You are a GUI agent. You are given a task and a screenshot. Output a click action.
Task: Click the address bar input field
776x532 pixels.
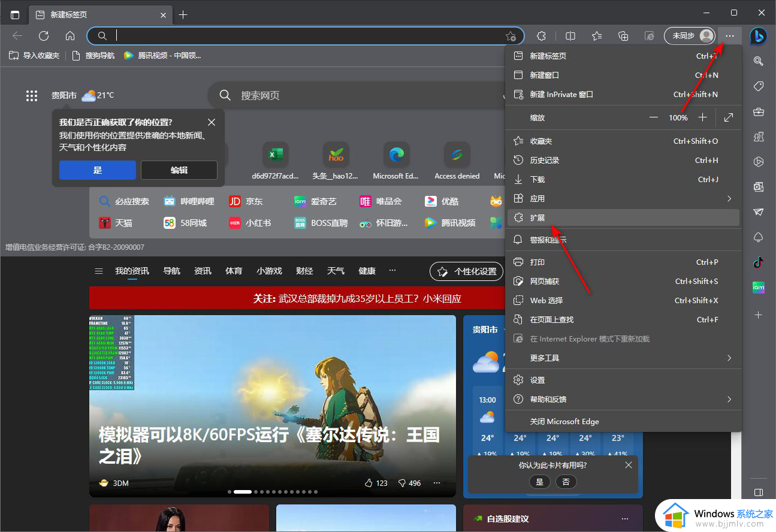[x=306, y=36]
